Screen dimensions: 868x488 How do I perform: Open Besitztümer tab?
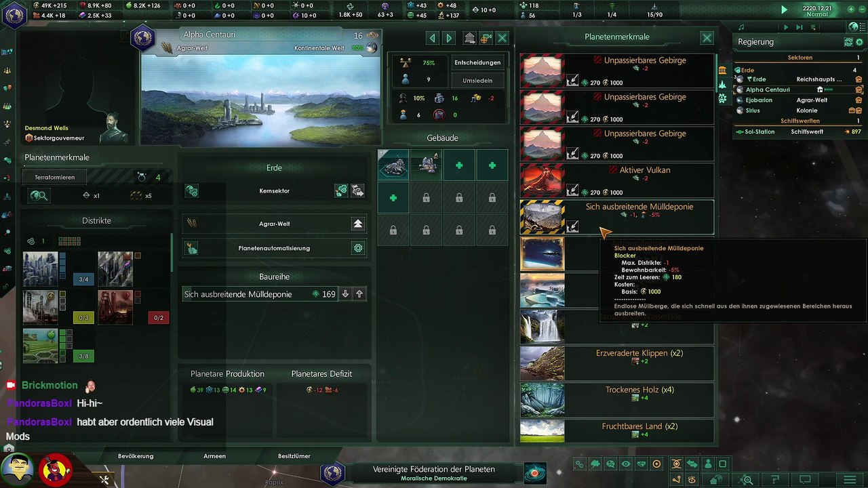coord(294,456)
